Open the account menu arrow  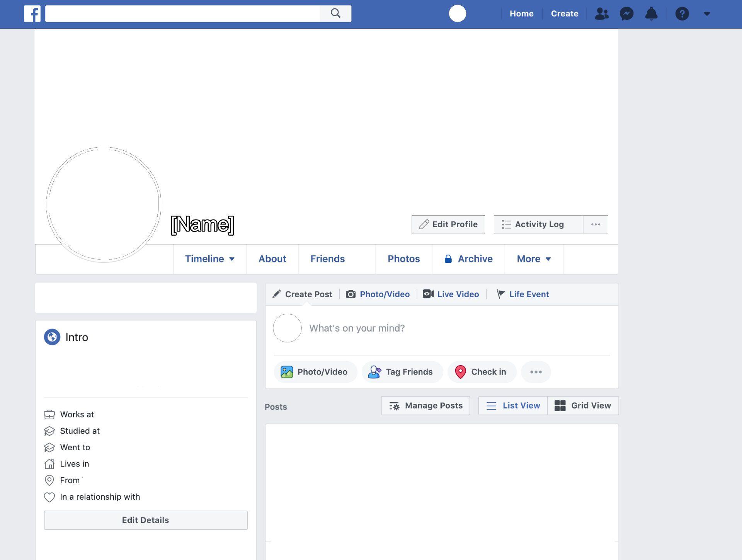coord(707,14)
